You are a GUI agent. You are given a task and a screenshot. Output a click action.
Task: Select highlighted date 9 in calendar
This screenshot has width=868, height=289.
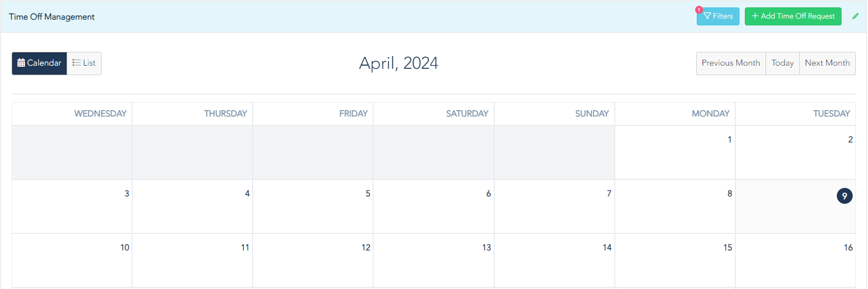845,196
